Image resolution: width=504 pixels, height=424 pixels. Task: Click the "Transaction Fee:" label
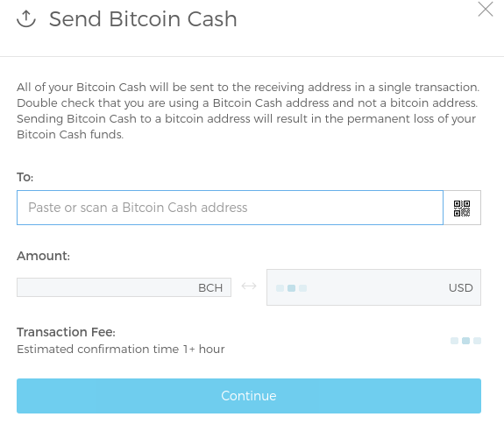[67, 332]
